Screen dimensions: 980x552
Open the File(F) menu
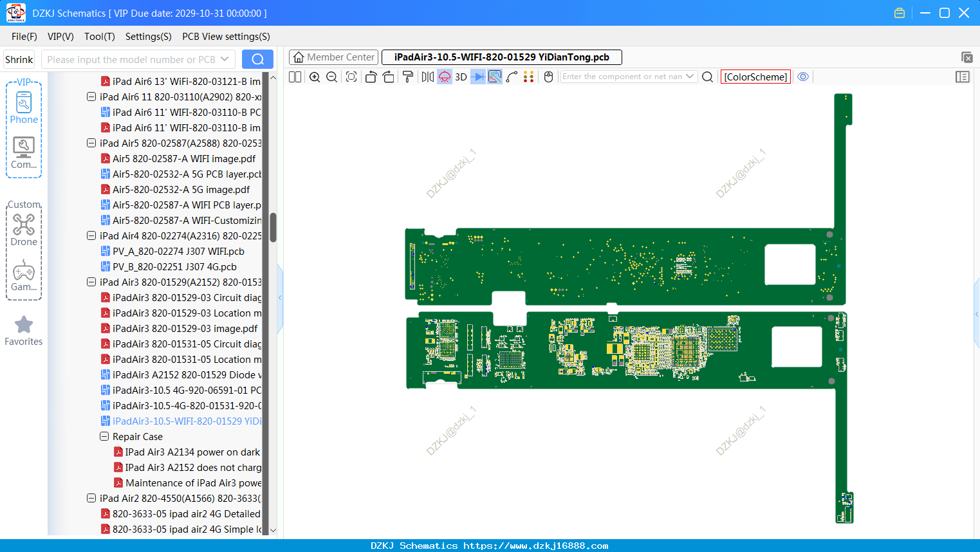point(24,37)
